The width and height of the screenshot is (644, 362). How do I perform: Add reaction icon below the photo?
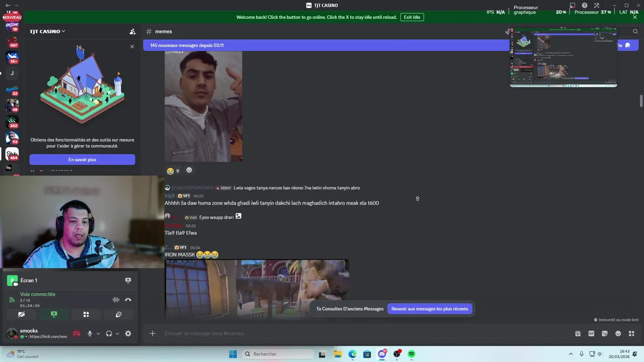click(x=189, y=170)
